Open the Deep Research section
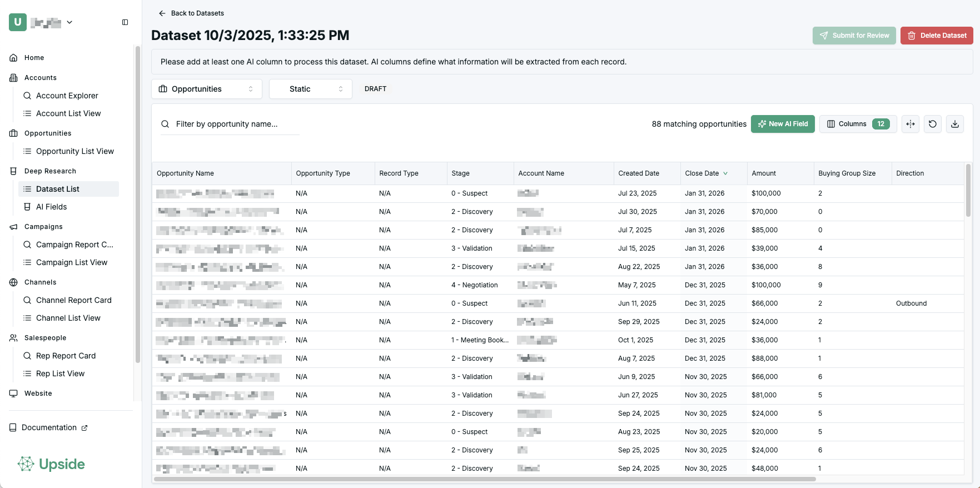This screenshot has height=488, width=980. [x=50, y=171]
